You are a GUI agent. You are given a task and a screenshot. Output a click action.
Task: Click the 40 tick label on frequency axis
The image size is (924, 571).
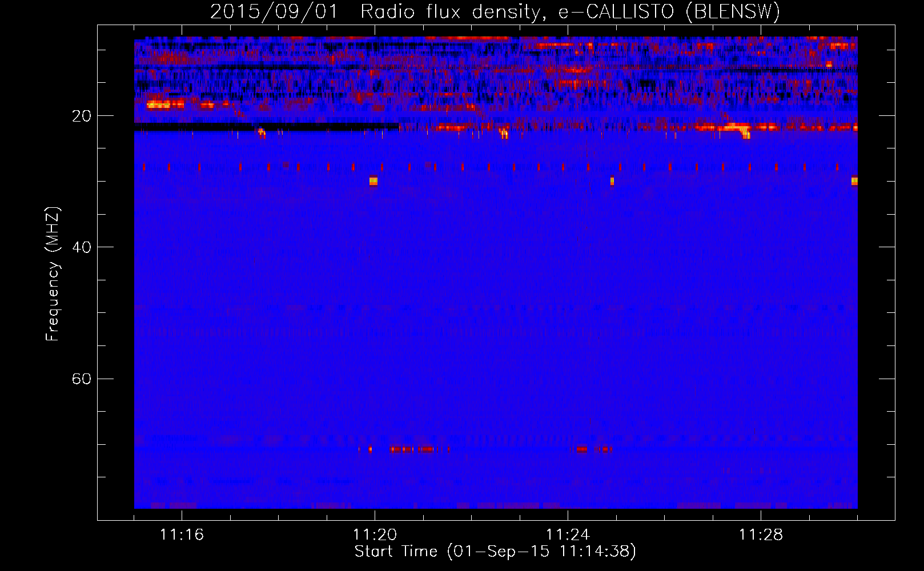coord(82,247)
